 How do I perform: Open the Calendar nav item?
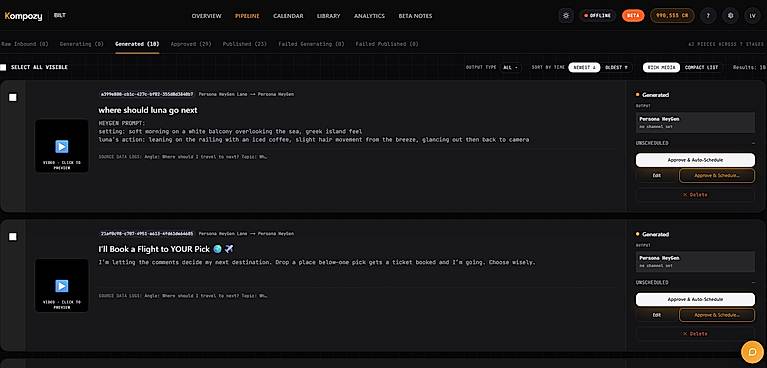click(x=288, y=16)
